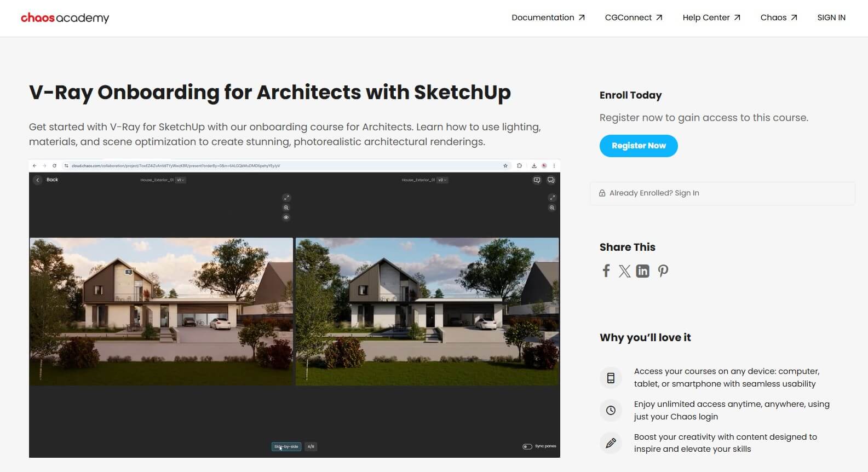Click the left house render image
Screen dimensions: 868x472
point(161,312)
